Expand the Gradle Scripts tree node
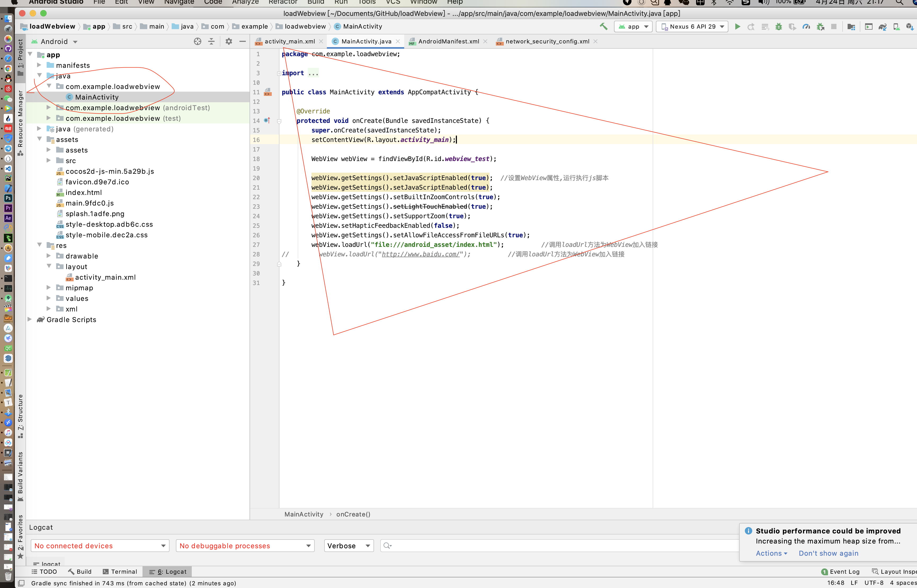The image size is (917, 588). tap(30, 319)
